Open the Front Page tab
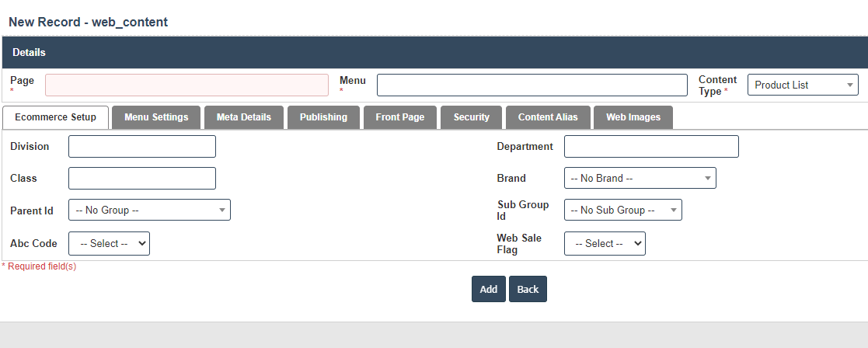 [x=400, y=117]
